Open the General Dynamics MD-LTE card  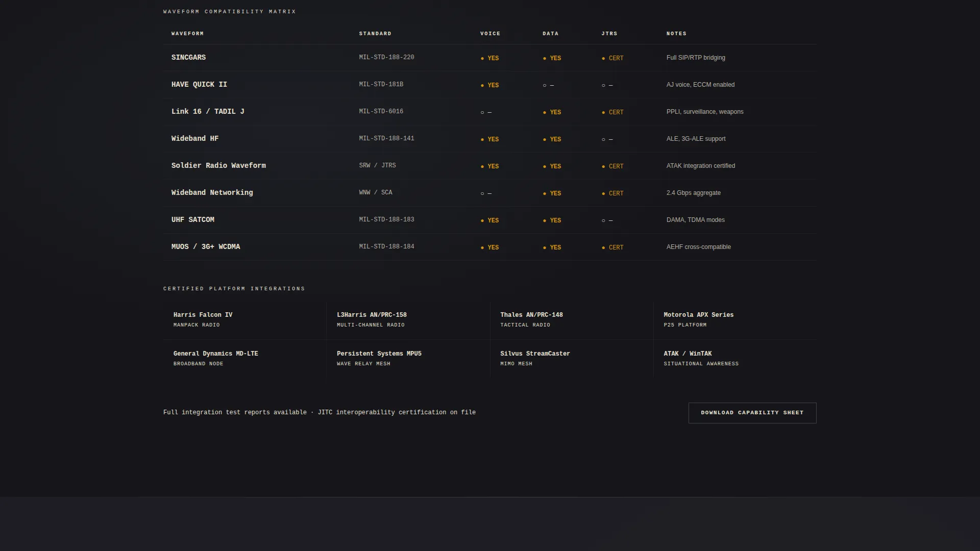245,359
